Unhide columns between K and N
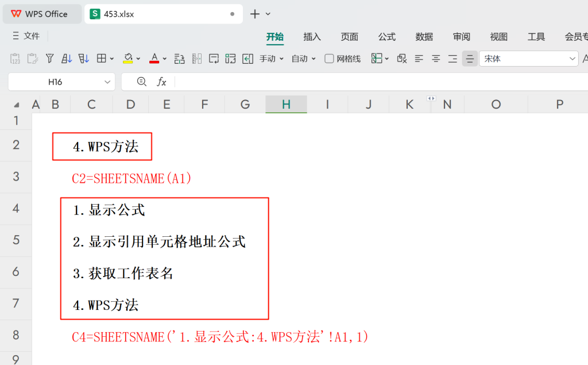 (431, 98)
